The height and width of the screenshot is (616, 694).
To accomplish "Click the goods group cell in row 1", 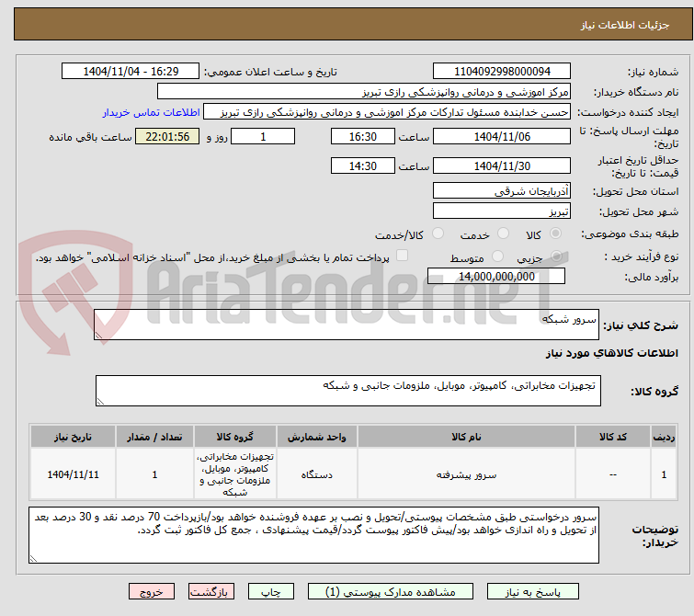I will point(234,474).
